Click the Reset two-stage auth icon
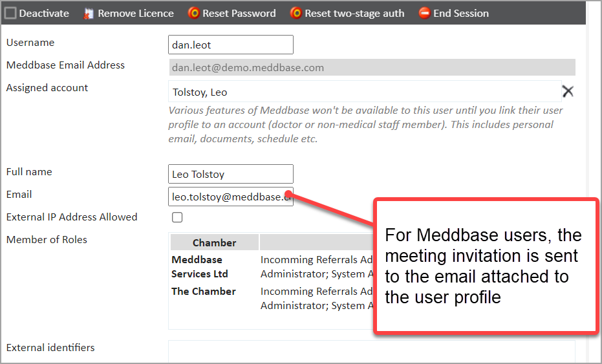The height and width of the screenshot is (364, 602). [x=296, y=13]
